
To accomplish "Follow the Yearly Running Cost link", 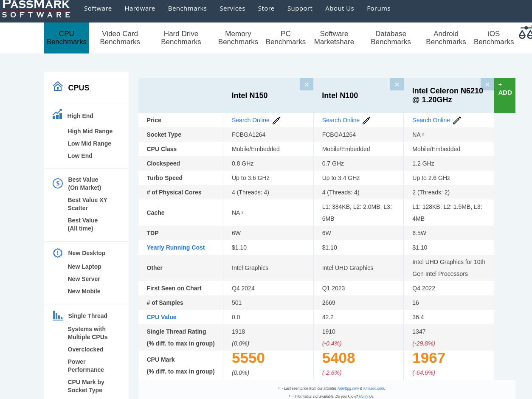I will 175,247.
